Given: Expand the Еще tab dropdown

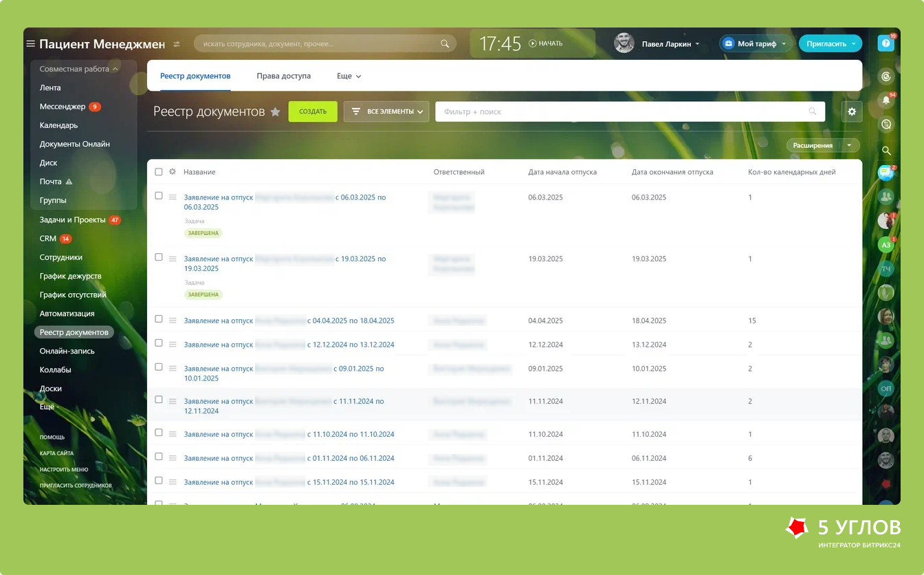Looking at the screenshot, I should click(x=349, y=76).
